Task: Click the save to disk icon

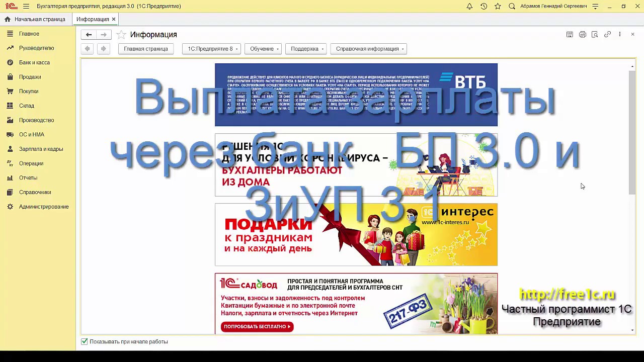Action: tap(570, 34)
